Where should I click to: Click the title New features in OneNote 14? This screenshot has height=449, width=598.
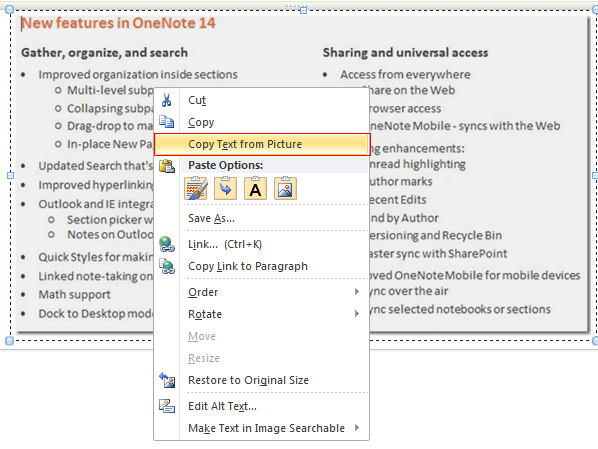coord(118,23)
